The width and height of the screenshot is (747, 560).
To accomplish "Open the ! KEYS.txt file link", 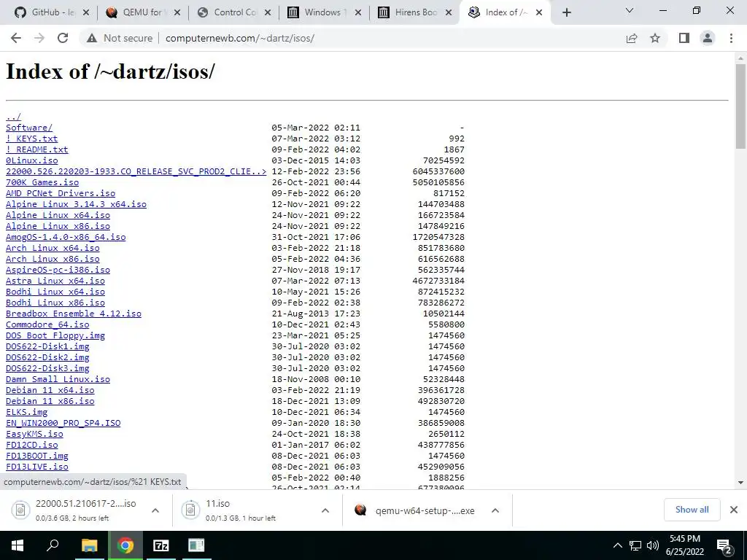I will click(31, 139).
